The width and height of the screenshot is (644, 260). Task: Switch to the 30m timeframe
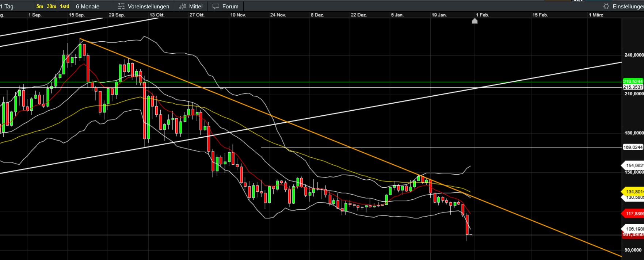pyautogui.click(x=52, y=7)
